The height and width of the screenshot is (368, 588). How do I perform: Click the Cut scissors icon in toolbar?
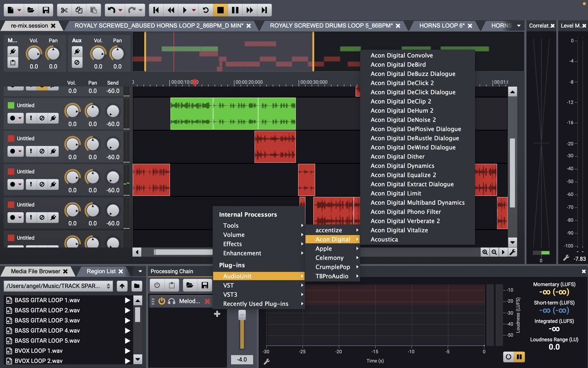pyautogui.click(x=64, y=10)
